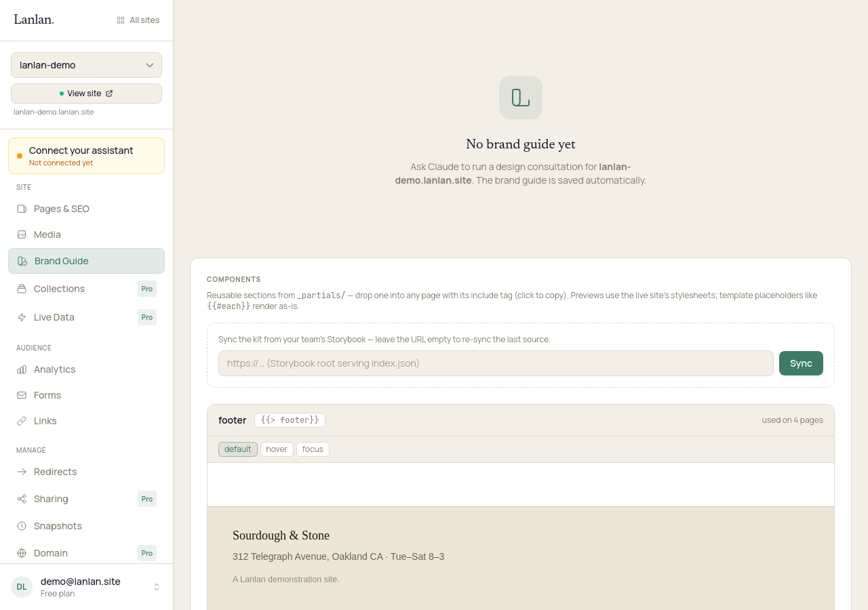868x610 pixels.
Task: Click the Lanlan logo
Action: coord(34,20)
